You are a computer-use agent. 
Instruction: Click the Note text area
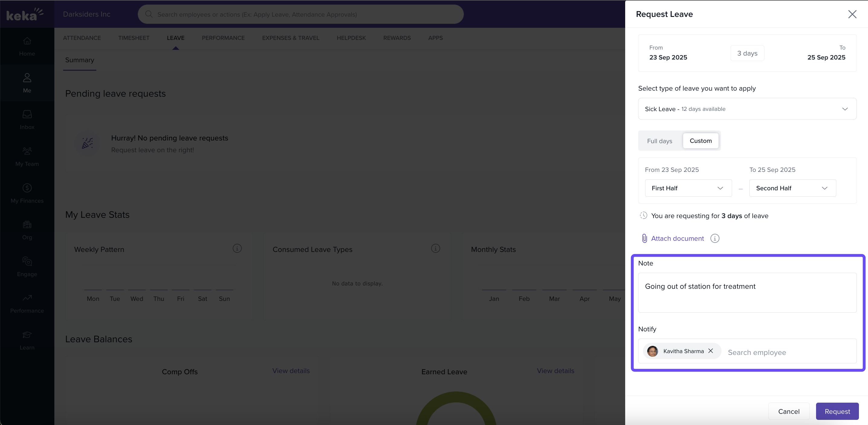tap(747, 292)
